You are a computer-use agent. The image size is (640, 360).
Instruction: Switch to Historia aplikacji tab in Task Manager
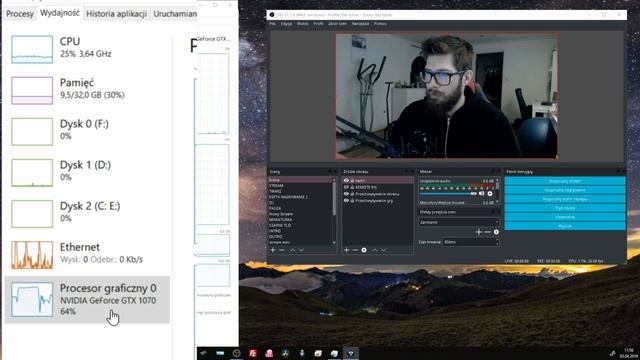click(x=116, y=13)
